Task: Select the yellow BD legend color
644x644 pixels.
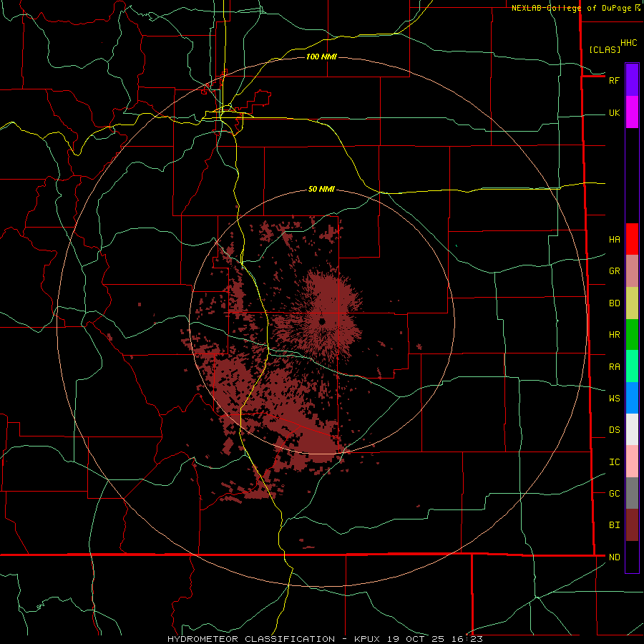Action: (632, 303)
